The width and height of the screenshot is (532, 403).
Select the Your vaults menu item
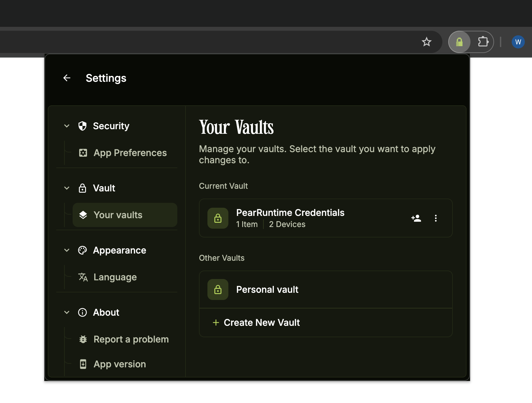click(125, 215)
